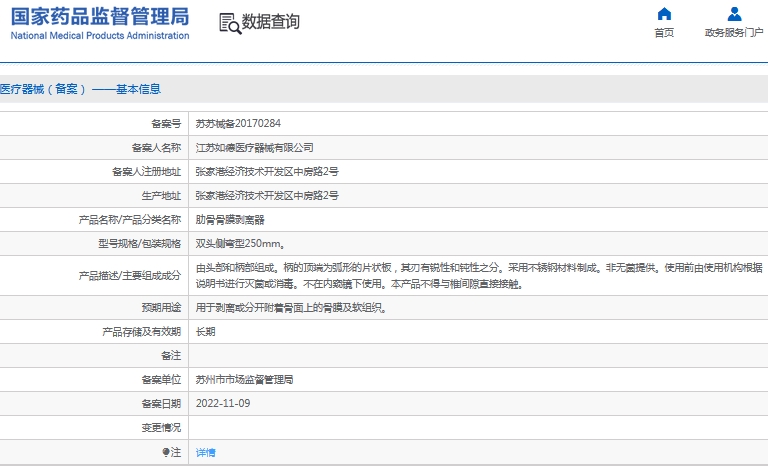Click the 预期用途 value about 骨膜及软组织

point(291,308)
